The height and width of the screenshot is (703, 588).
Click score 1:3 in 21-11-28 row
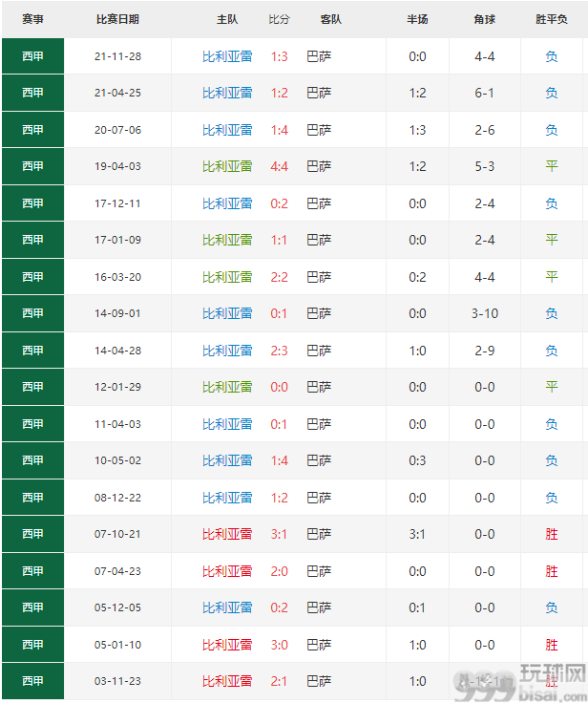point(279,56)
